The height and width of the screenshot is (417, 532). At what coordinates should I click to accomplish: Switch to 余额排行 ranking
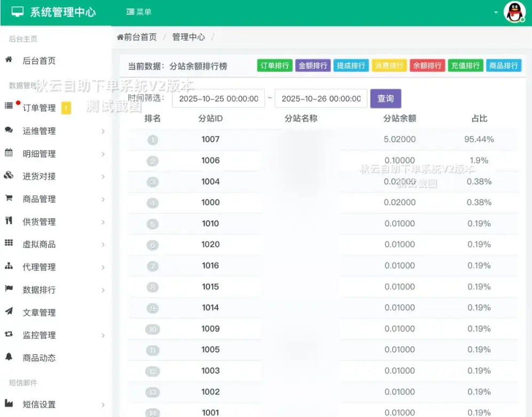427,65
